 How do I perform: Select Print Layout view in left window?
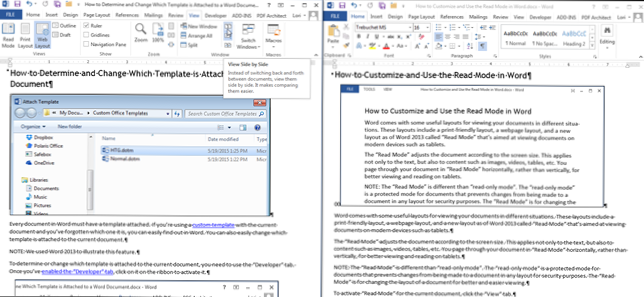pos(25,35)
